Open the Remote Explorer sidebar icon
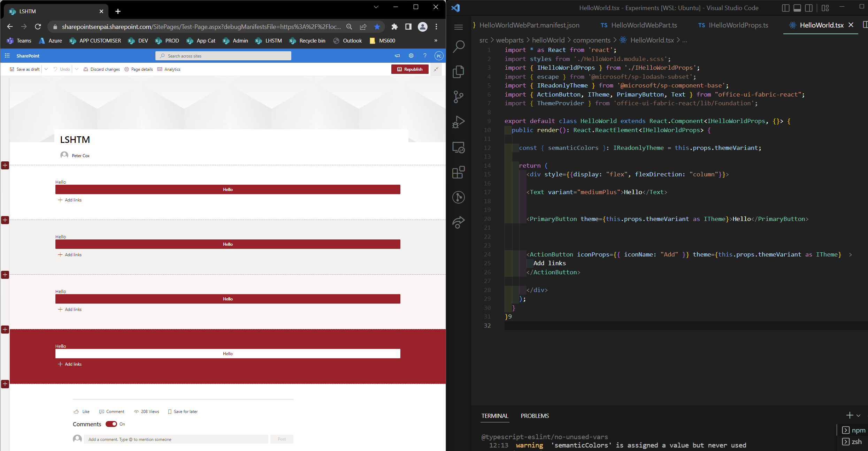 (x=458, y=147)
